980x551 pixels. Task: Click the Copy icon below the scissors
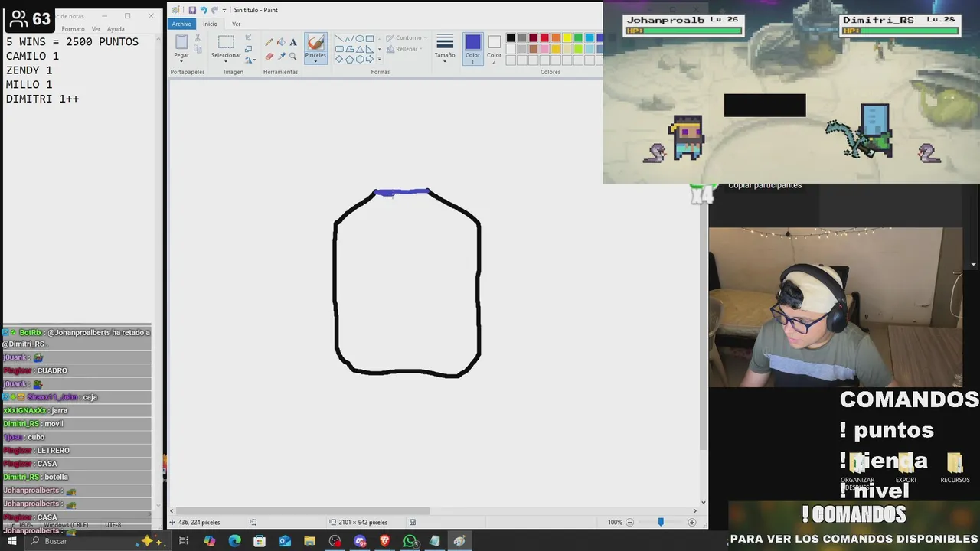[198, 49]
